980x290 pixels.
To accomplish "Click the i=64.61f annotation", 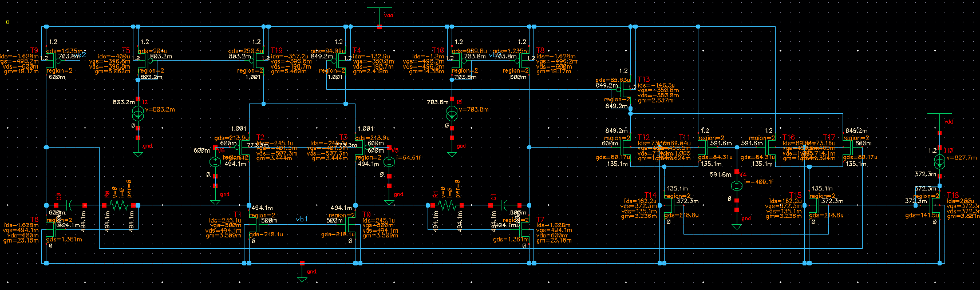I will point(409,157).
